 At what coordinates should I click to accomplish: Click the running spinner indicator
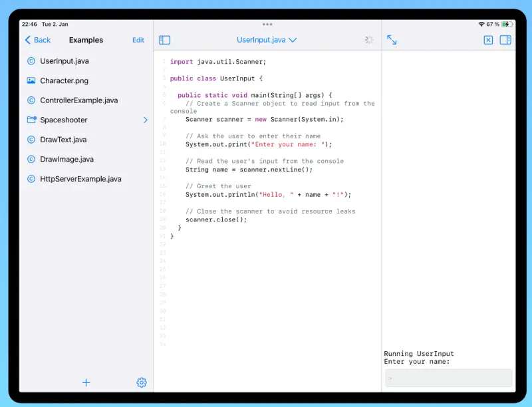pyautogui.click(x=369, y=40)
